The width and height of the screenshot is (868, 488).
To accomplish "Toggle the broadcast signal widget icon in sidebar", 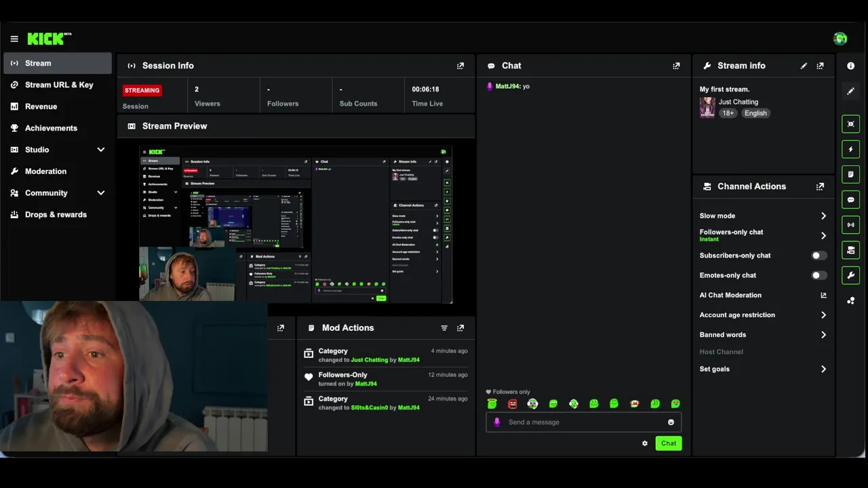I will click(851, 224).
